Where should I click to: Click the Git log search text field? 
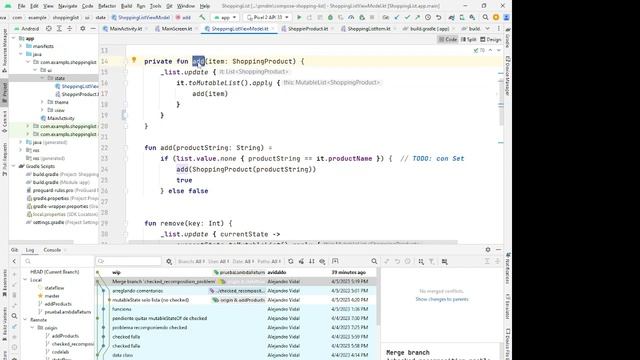click(129, 261)
